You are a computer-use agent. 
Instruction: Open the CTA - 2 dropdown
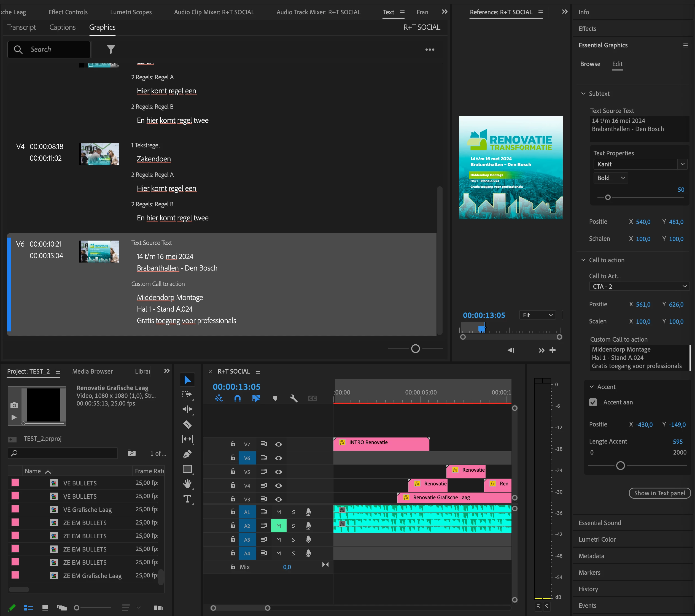639,287
